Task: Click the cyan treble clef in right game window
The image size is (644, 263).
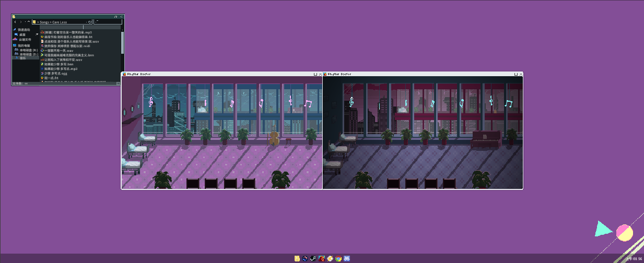Action: 352,101
